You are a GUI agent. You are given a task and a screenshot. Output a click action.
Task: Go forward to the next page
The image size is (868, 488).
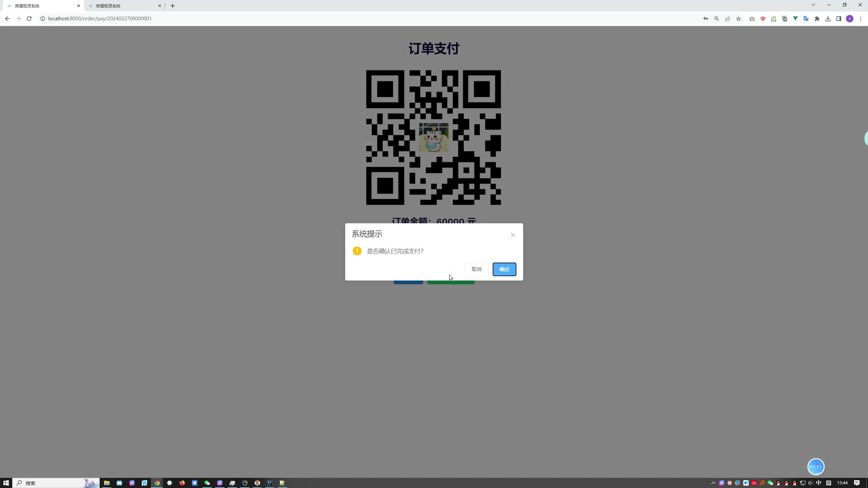click(x=18, y=19)
